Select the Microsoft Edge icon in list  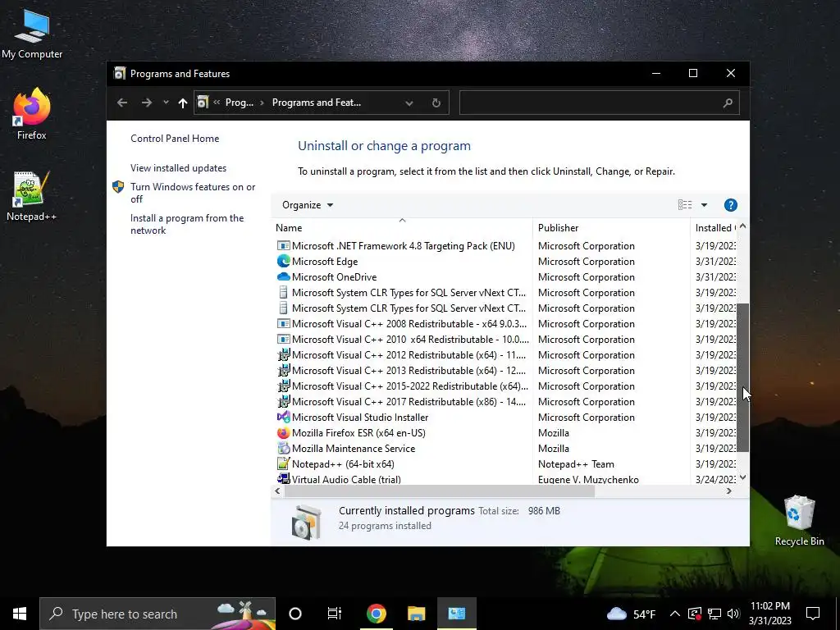pyautogui.click(x=283, y=262)
